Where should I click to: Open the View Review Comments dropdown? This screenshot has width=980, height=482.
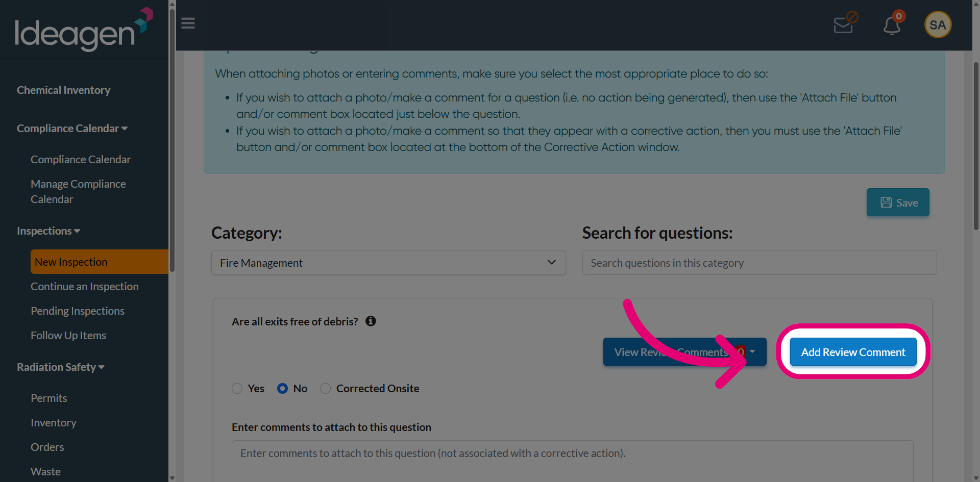pyautogui.click(x=684, y=352)
